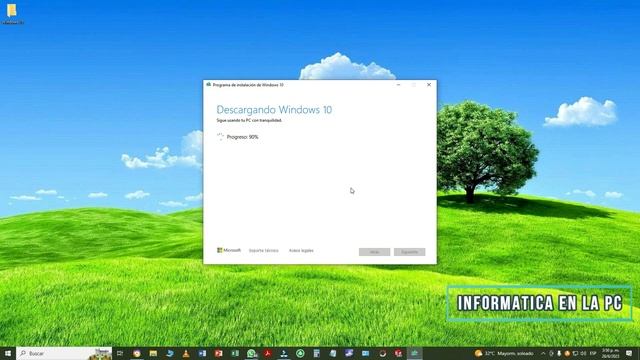
Task: Launch Google Chrome from the taskbar
Action: point(137,353)
